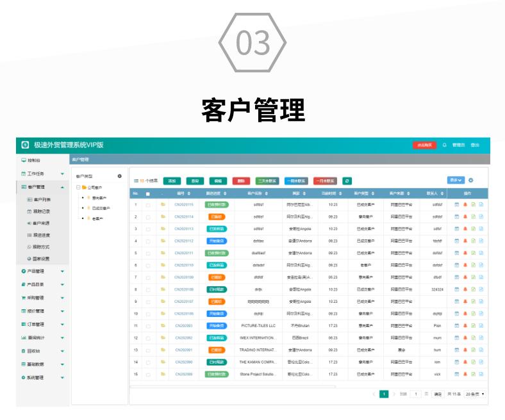Click the blue document icon for row CN2020113
Image resolution: width=505 pixels, height=420 pixels.
pos(481,229)
